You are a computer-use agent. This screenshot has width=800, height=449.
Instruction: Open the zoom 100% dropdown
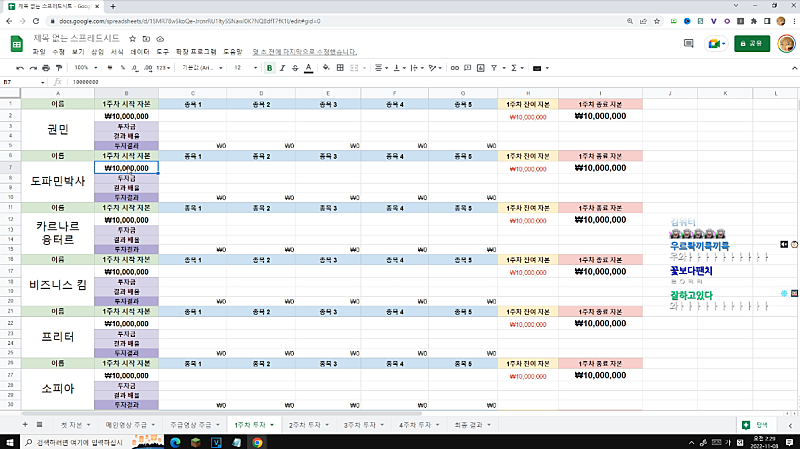coord(85,68)
